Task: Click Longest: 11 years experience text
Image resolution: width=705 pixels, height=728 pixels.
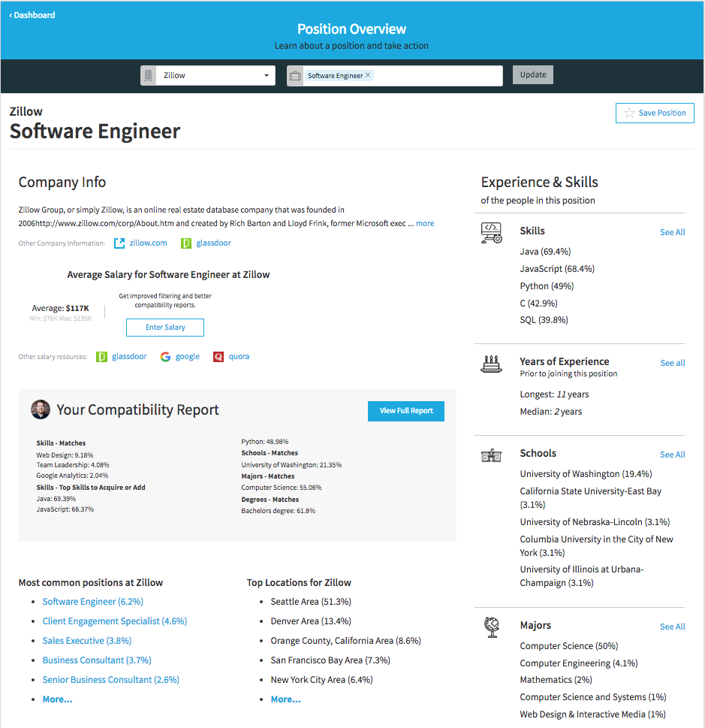Action: (554, 394)
